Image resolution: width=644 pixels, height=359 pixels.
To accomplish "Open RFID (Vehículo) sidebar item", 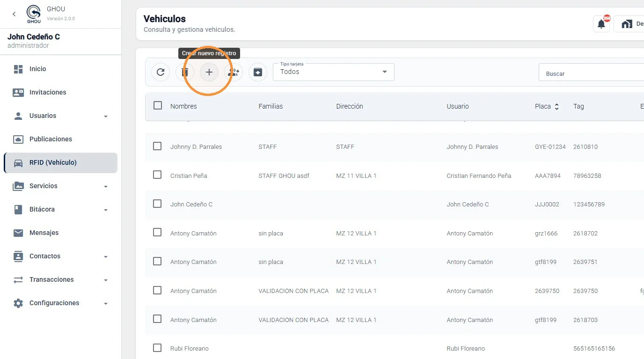I will point(60,162).
